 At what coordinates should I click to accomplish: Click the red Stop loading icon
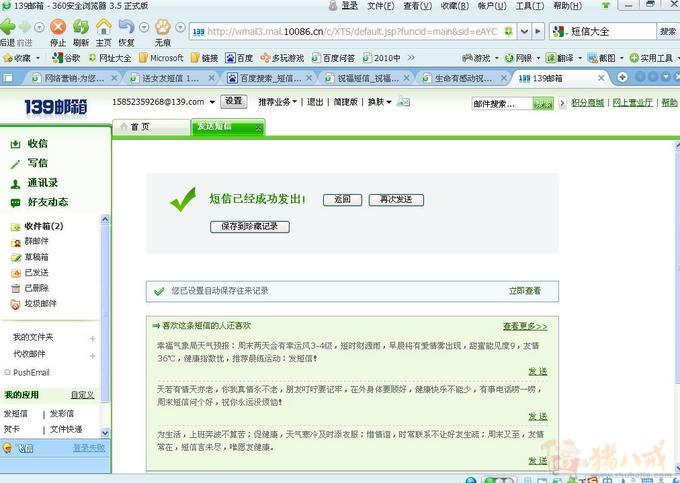(x=58, y=27)
